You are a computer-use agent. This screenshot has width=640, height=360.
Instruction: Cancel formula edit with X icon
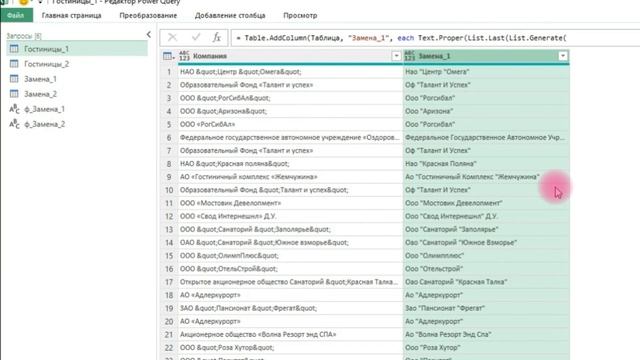click(172, 38)
